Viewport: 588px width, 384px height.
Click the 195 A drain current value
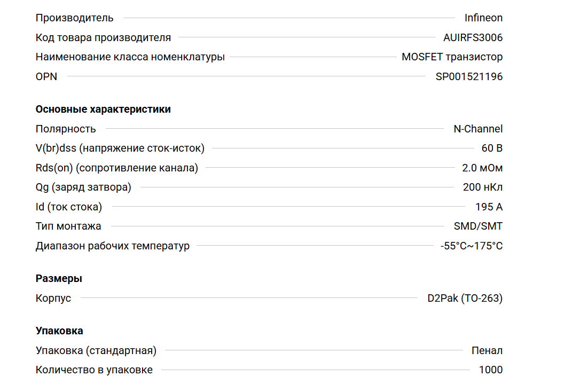(x=489, y=207)
